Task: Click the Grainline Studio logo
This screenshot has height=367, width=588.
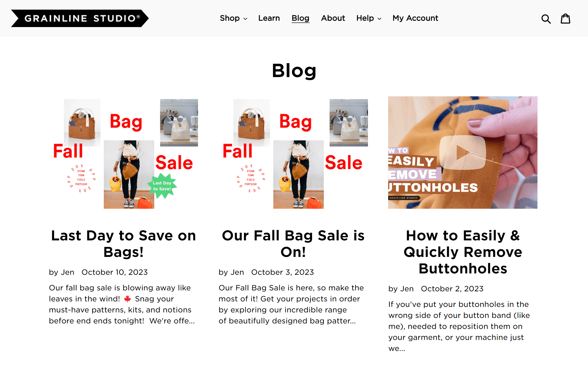Action: 80,18
